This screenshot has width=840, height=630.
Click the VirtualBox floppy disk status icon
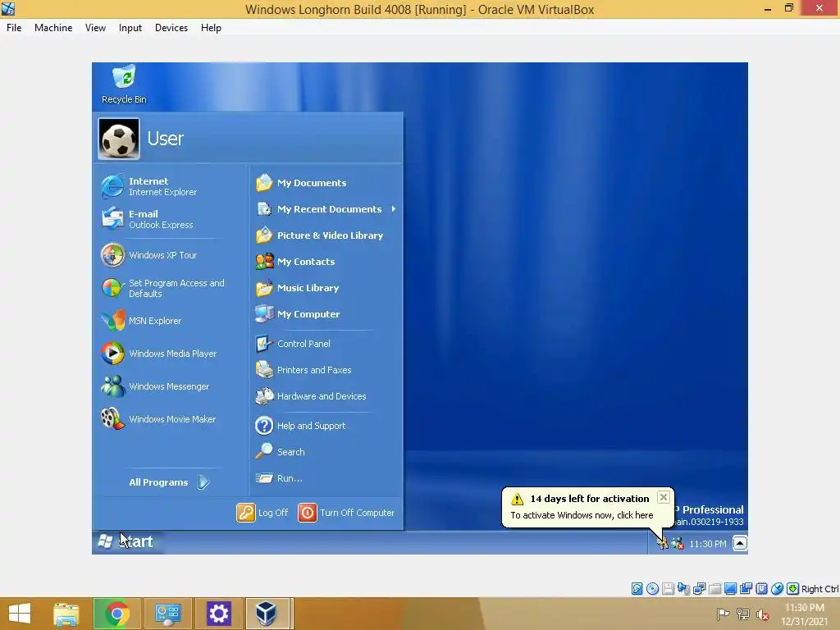(x=668, y=589)
